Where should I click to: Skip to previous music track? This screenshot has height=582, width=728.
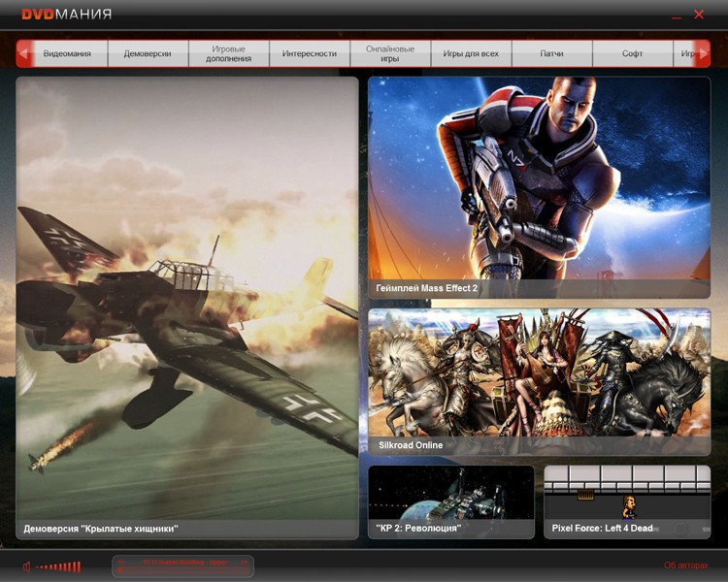pyautogui.click(x=121, y=562)
